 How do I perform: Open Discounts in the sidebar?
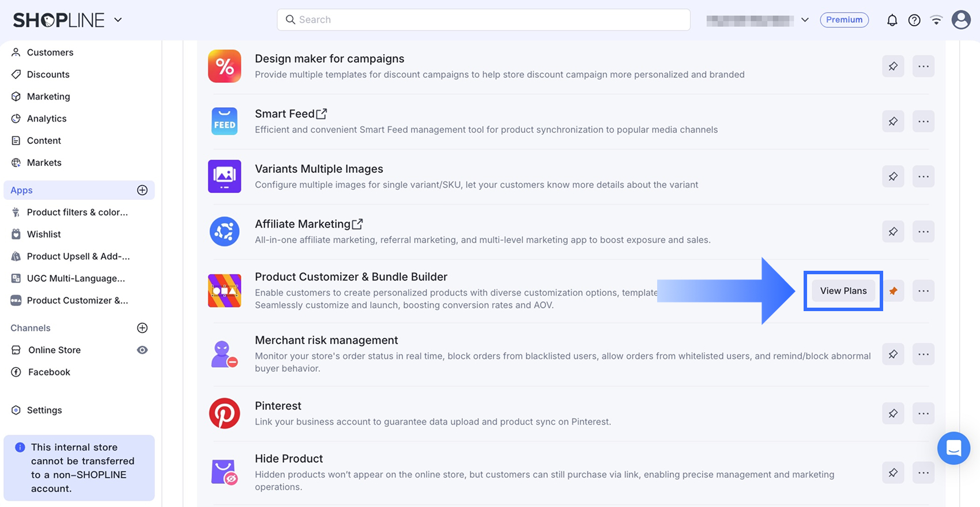tap(48, 74)
